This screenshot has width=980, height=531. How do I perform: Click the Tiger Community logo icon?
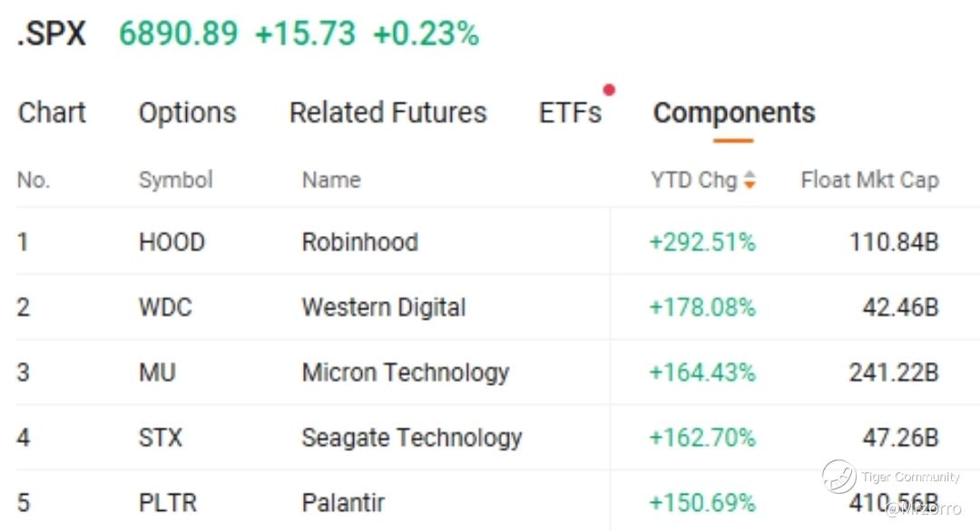(x=839, y=477)
